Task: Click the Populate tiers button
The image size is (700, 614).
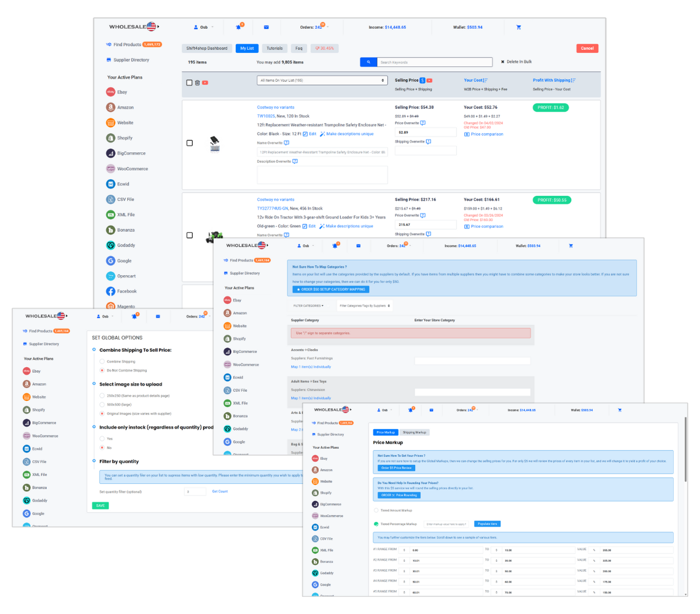Action: (488, 524)
